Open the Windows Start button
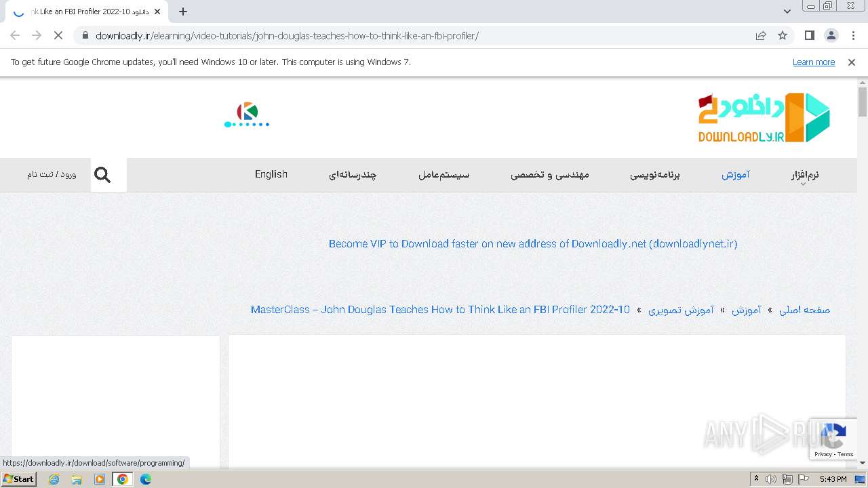 click(x=19, y=479)
